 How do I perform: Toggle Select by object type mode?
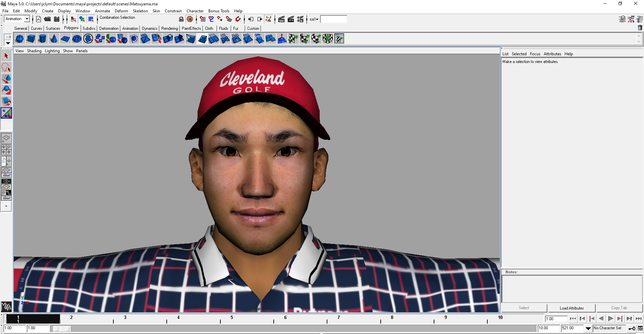pyautogui.click(x=82, y=19)
